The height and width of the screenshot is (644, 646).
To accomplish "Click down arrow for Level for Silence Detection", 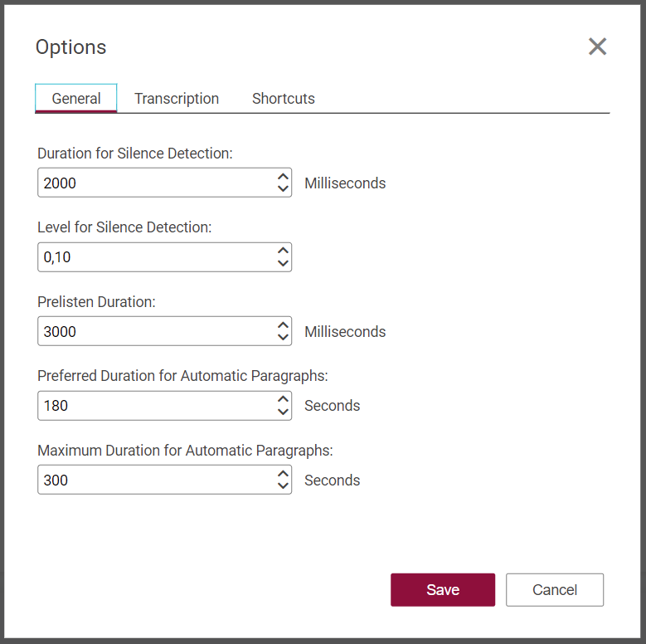I will pyautogui.click(x=283, y=264).
